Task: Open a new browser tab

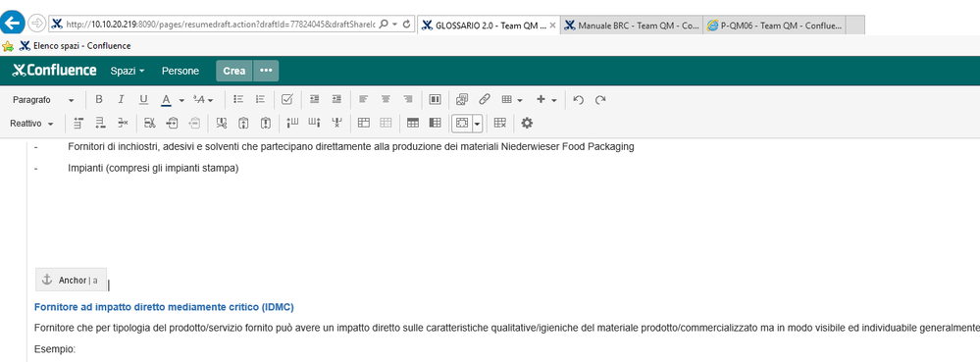Action: click(x=855, y=25)
